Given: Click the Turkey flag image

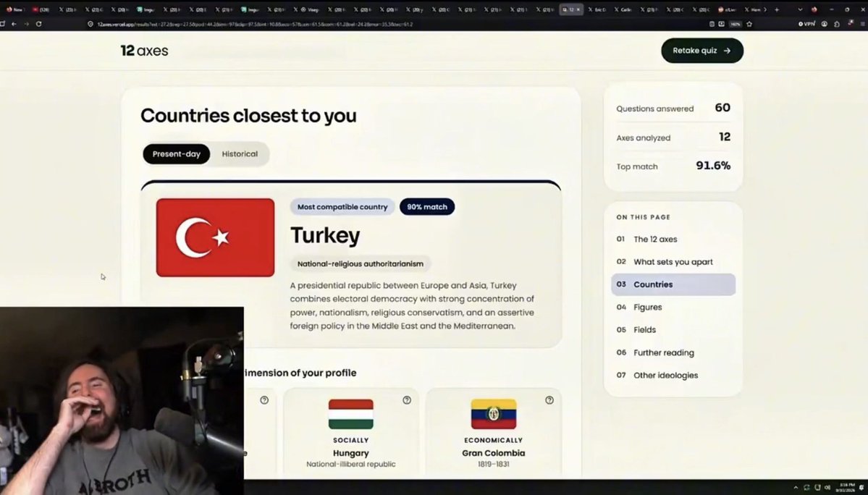Looking at the screenshot, I should coord(215,237).
